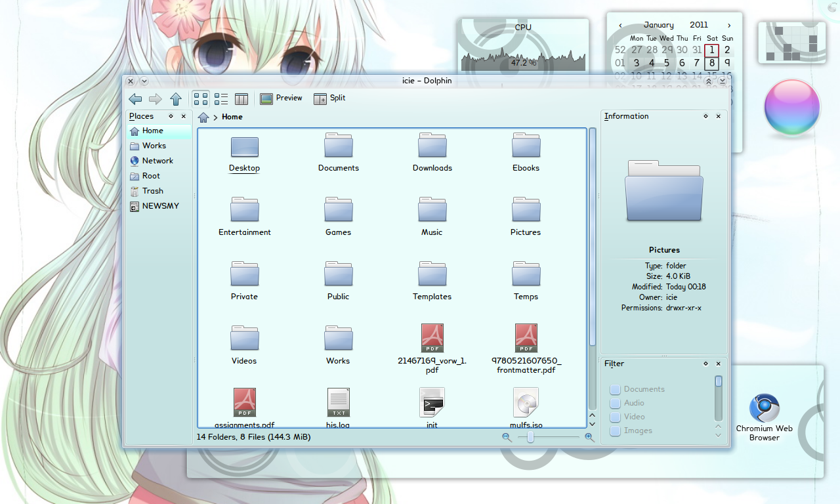Float the Filter panel
This screenshot has height=504, width=840.
(706, 364)
